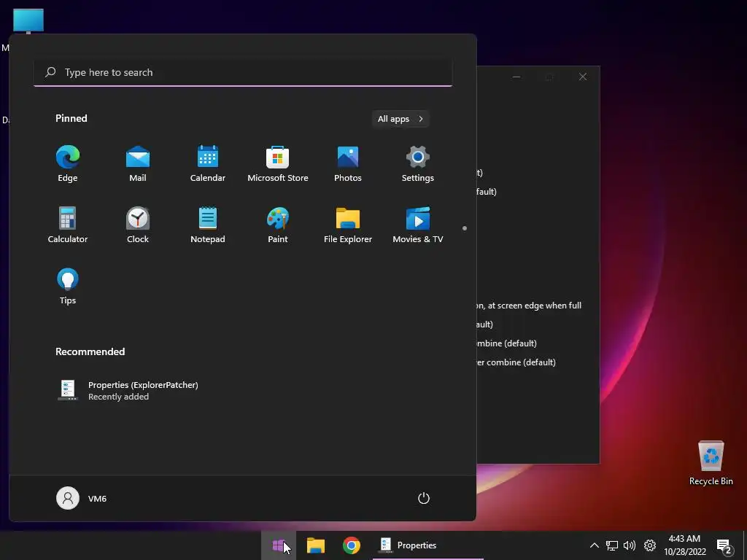Launch Movies & TV
Viewport: 747px width, 560px height.
(418, 225)
